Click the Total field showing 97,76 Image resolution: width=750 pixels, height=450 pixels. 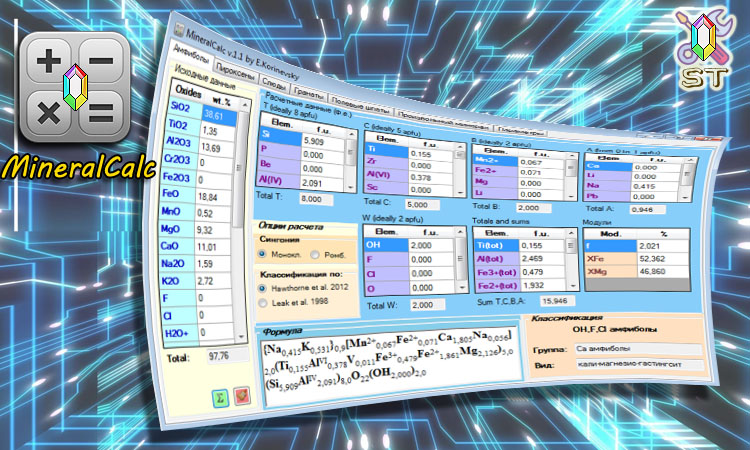click(x=228, y=356)
